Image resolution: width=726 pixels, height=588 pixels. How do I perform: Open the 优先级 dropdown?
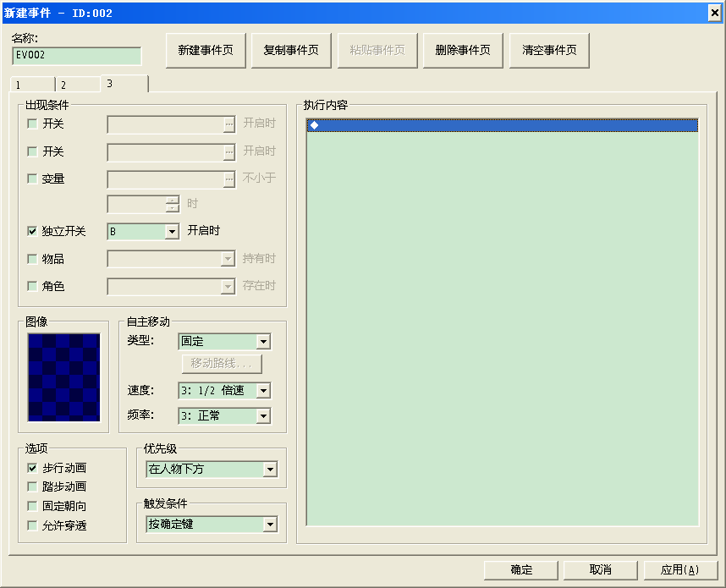(x=270, y=470)
